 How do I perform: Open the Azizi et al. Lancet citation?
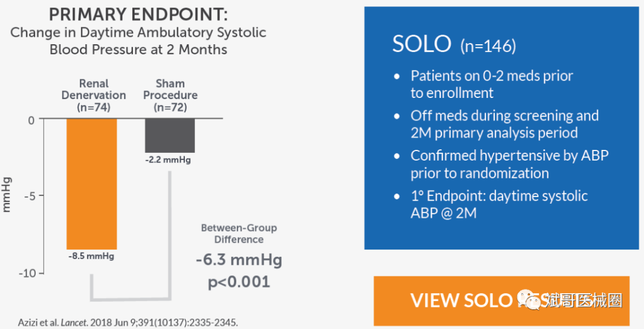[128, 322]
